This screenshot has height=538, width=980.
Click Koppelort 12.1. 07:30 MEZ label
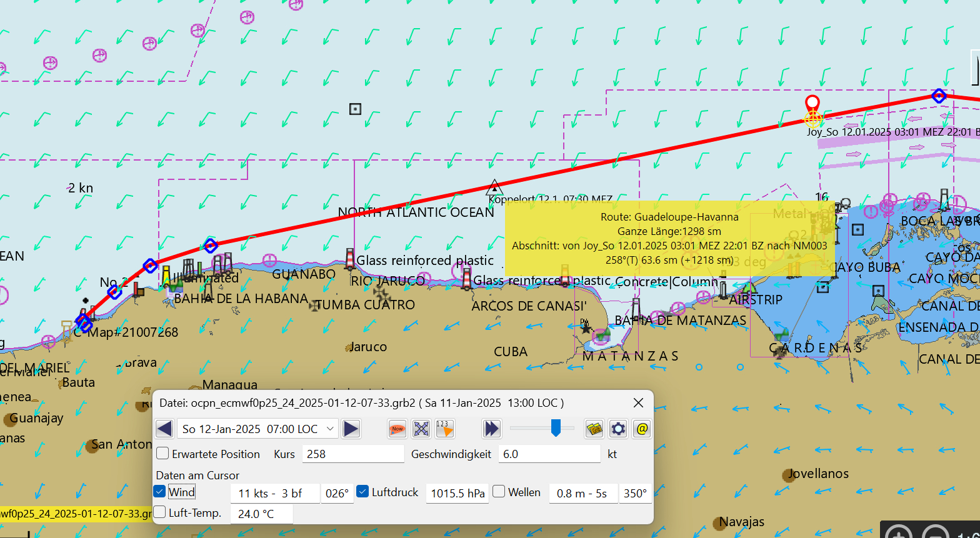[551, 199]
